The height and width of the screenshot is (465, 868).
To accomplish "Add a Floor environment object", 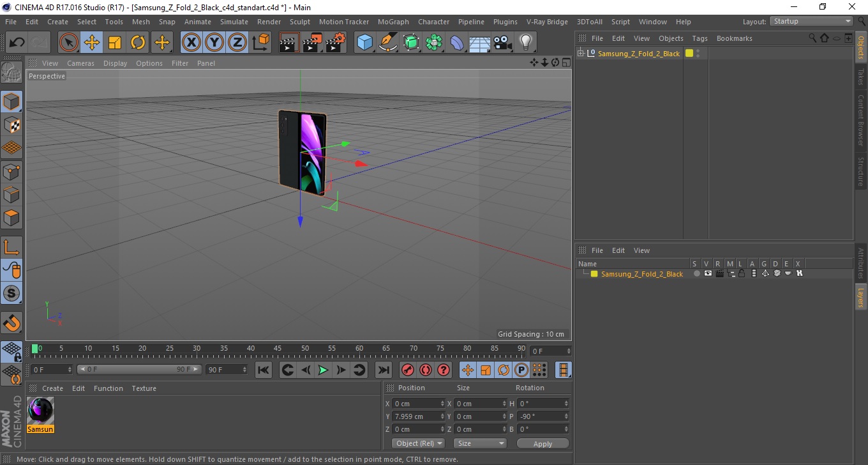I will [480, 43].
